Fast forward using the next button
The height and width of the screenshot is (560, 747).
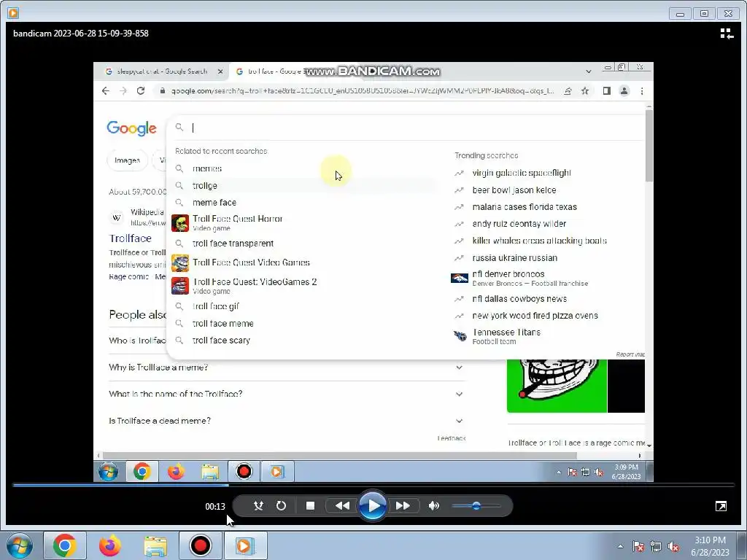(403, 506)
